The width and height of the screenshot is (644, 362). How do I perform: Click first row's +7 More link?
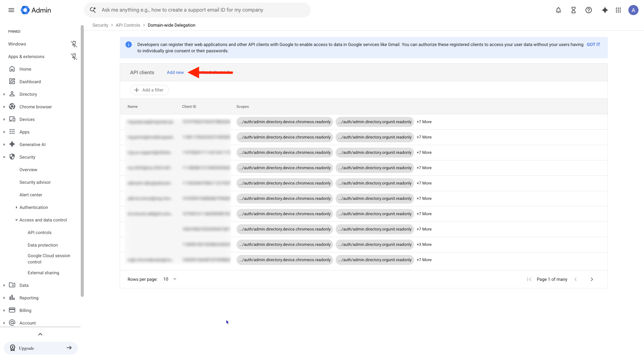[x=424, y=122]
